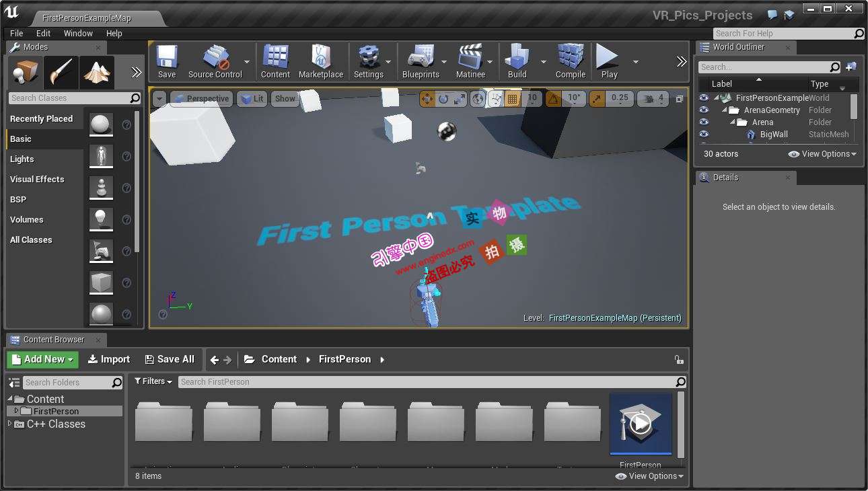Screen dimensions: 868x491
Task: Select the Recently Placed category
Action: [41, 118]
